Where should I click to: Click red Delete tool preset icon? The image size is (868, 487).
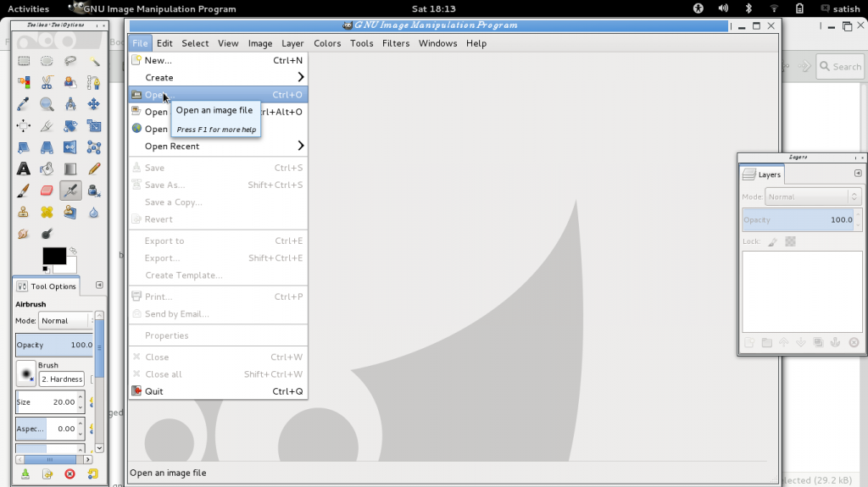[x=70, y=473]
